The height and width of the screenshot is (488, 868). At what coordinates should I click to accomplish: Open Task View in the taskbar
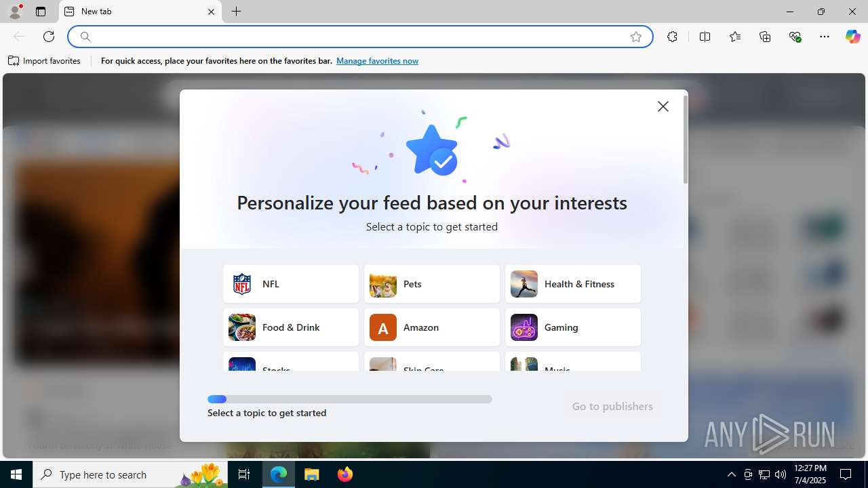(244, 474)
